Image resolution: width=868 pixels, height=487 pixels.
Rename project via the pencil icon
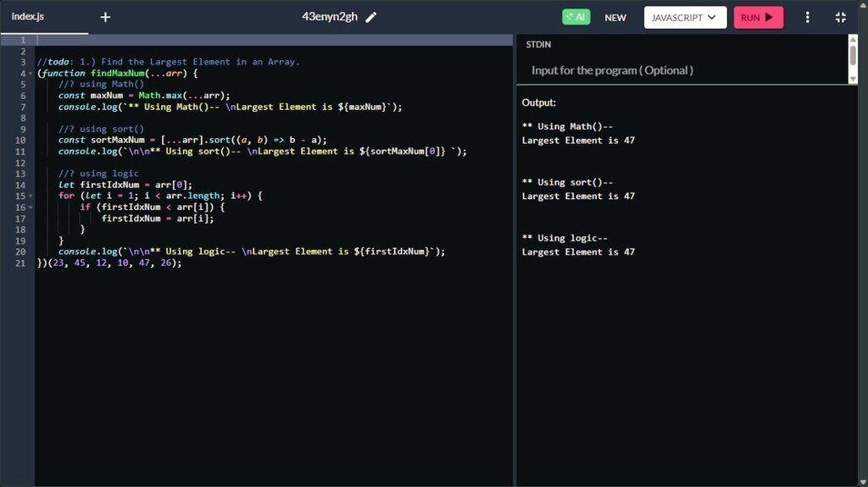(x=371, y=17)
